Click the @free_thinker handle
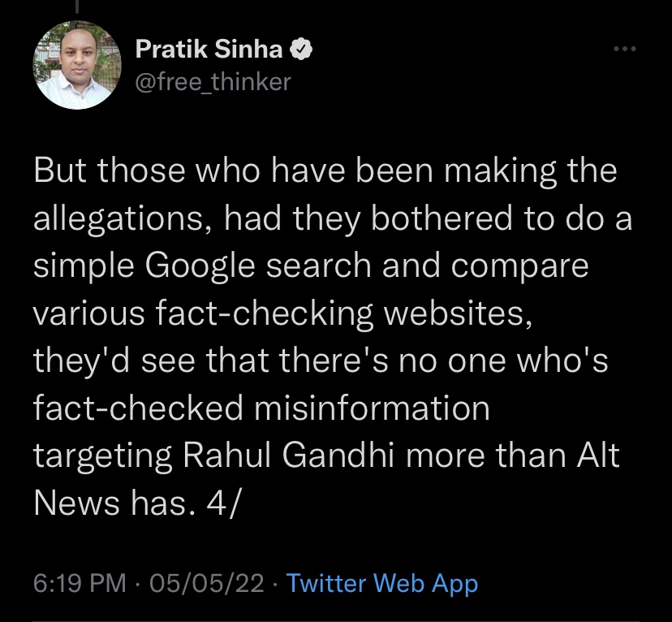672x622 pixels. [x=212, y=81]
